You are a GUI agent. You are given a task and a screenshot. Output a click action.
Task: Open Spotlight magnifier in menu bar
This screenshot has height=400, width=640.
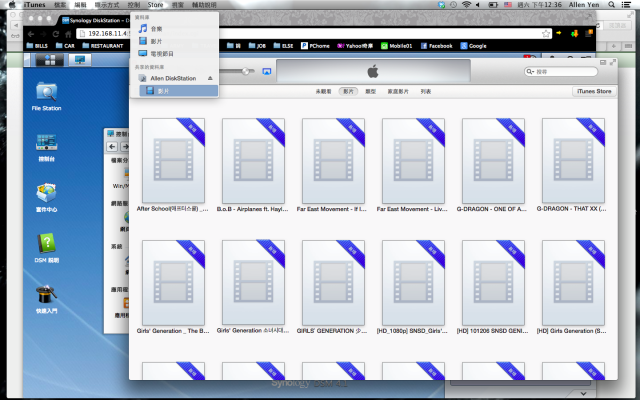[611, 4]
